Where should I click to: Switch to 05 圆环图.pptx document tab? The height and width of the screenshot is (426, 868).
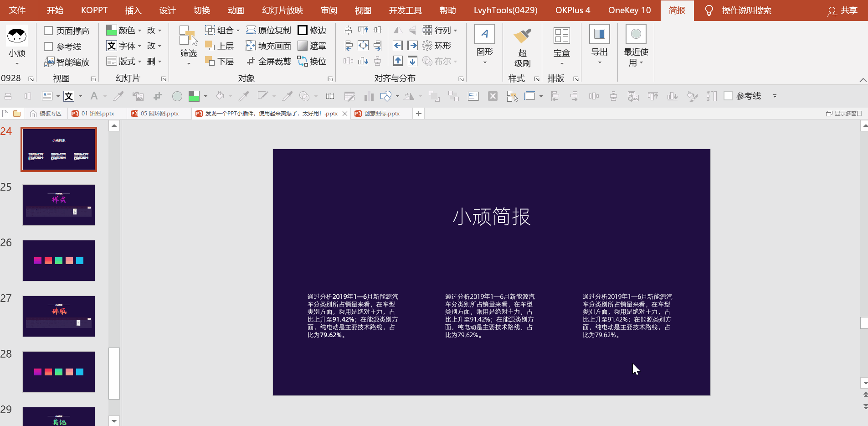pos(159,114)
